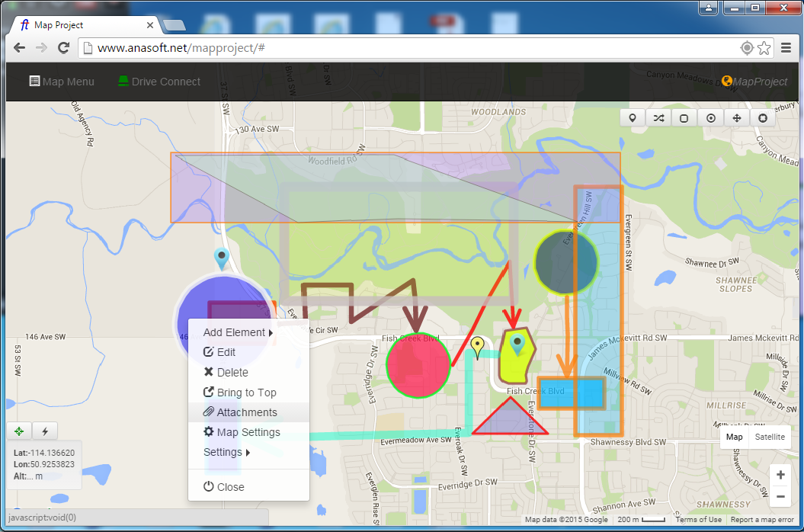Click the Lat:-114.136620 readout
Screen dimensions: 804x532
click(x=44, y=453)
